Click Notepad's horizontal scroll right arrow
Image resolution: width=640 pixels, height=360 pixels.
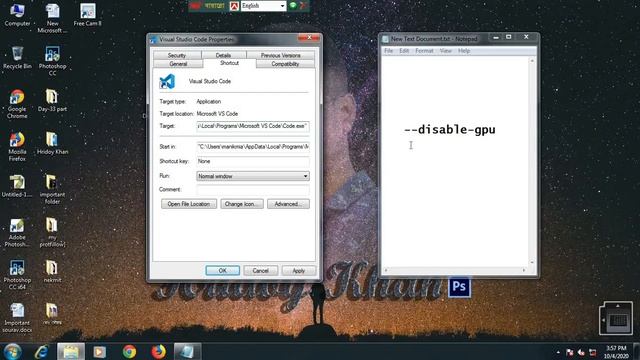click(x=524, y=270)
